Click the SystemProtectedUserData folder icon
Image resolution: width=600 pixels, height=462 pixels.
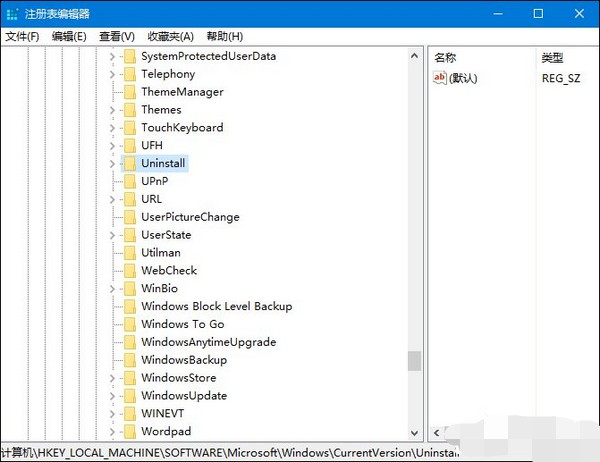(x=130, y=57)
